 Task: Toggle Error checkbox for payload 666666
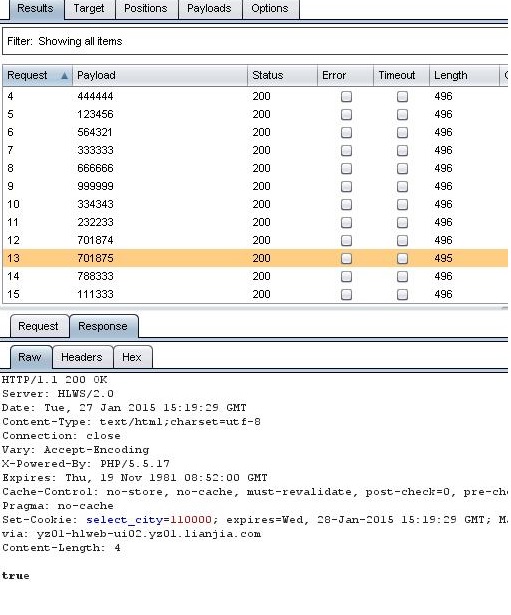tap(346, 169)
